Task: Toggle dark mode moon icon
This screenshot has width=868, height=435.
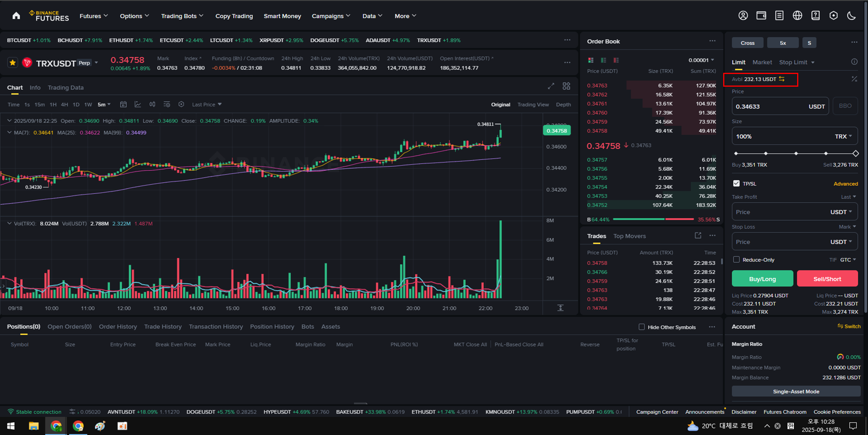Action: 851,16
